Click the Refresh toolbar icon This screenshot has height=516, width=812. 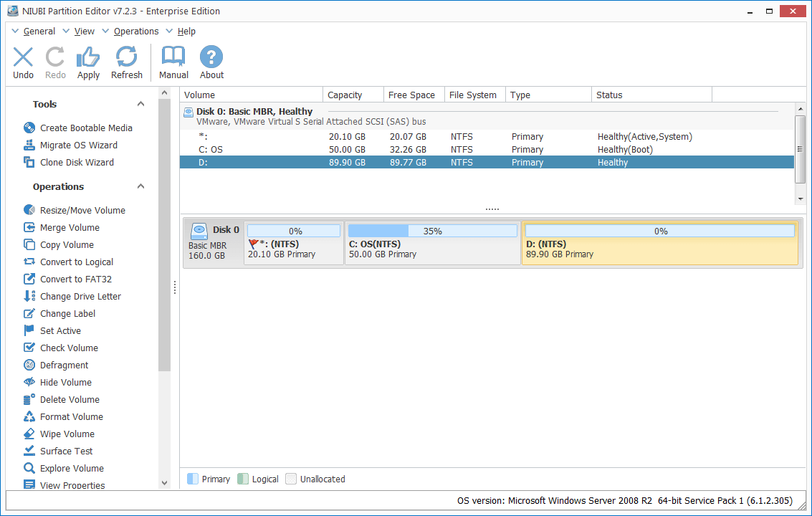click(x=126, y=58)
